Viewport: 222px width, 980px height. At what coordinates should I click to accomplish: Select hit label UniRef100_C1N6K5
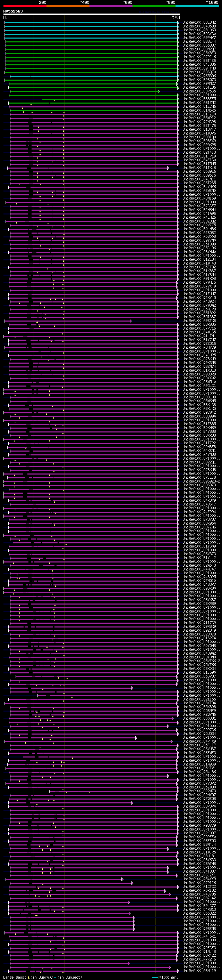coord(199,110)
